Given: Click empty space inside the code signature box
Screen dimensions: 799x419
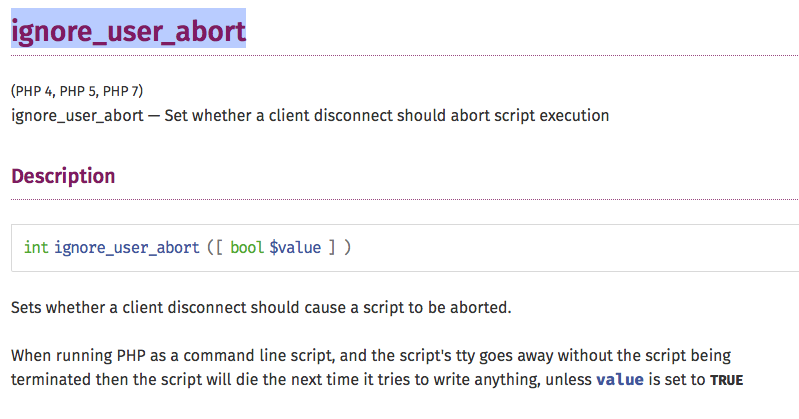Looking at the screenshot, I should pos(580,247).
